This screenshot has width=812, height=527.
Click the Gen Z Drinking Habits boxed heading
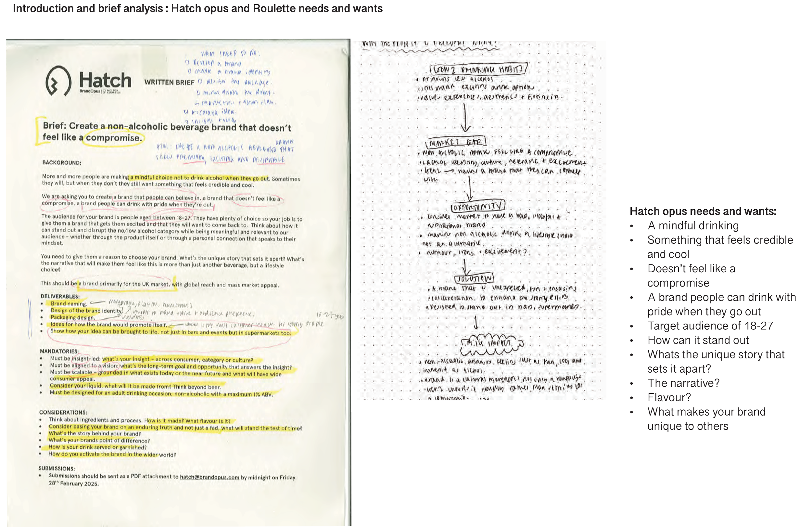click(478, 70)
